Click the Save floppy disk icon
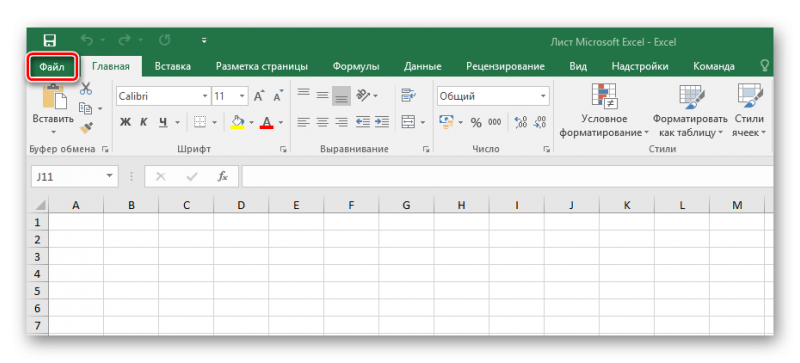The height and width of the screenshot is (363, 800). coord(50,40)
